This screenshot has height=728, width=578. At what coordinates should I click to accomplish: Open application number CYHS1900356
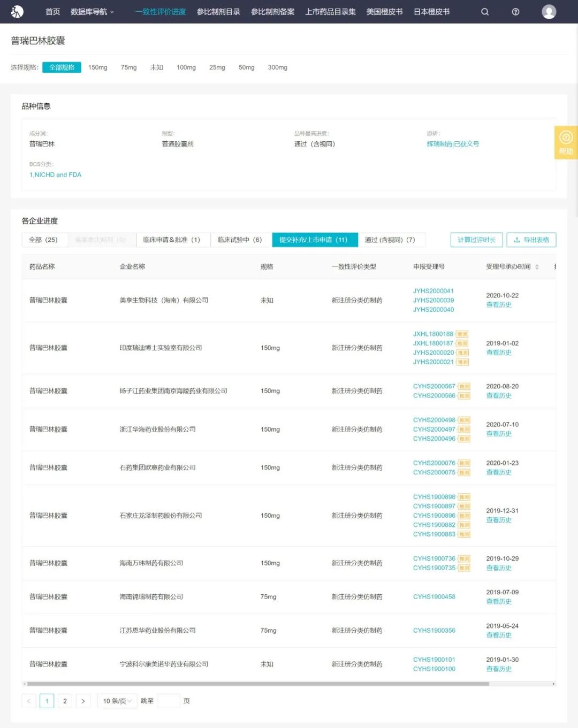[x=434, y=631]
